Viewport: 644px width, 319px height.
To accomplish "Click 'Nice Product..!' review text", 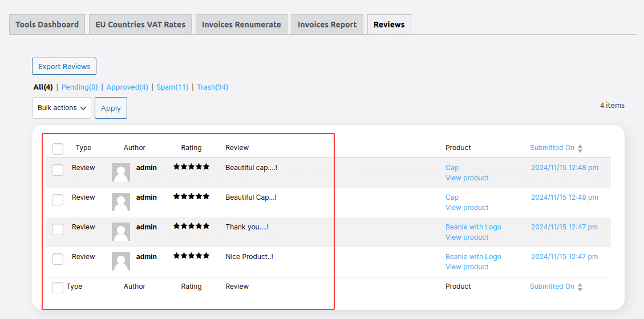I will pos(249,256).
